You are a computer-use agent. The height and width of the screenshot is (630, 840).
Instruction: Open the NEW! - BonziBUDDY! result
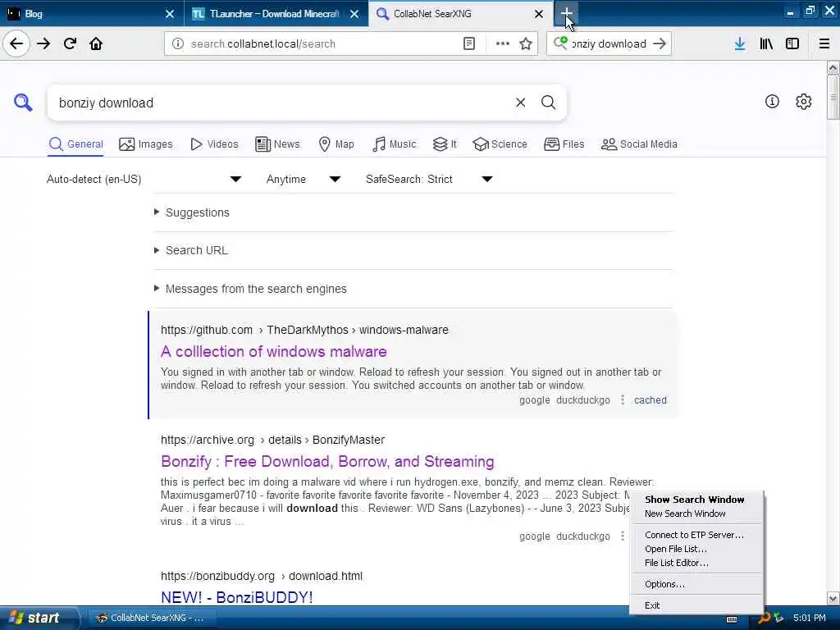(x=237, y=597)
